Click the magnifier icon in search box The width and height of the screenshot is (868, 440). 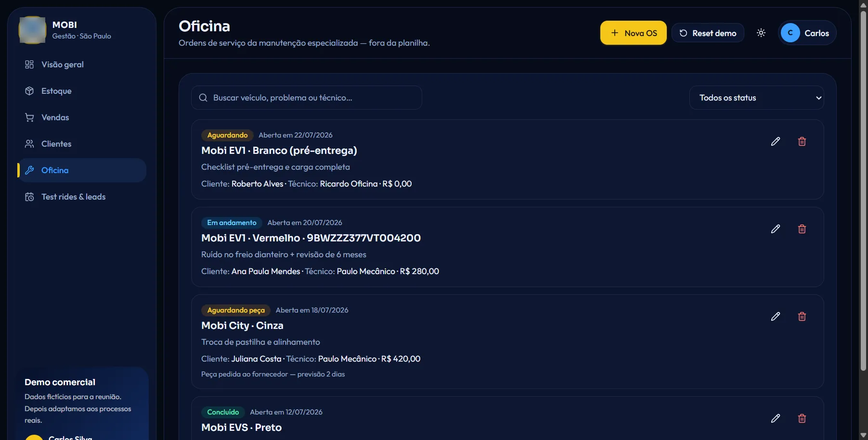click(x=203, y=98)
